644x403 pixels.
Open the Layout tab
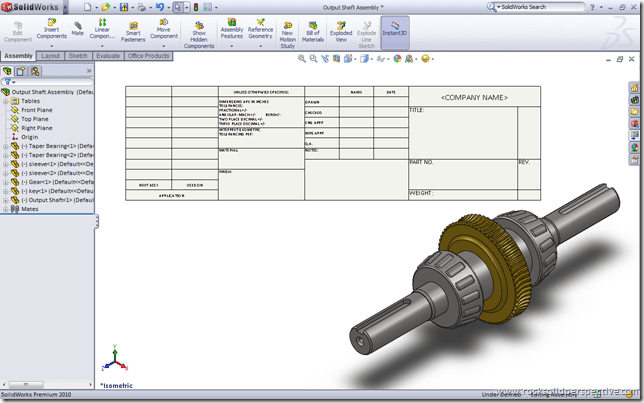click(51, 56)
